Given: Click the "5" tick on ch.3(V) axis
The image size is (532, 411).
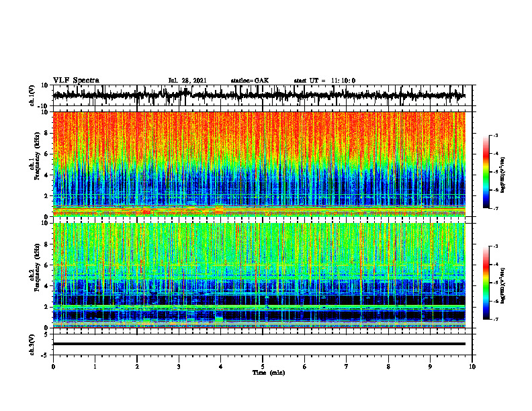Looking at the screenshot, I should click(47, 334).
